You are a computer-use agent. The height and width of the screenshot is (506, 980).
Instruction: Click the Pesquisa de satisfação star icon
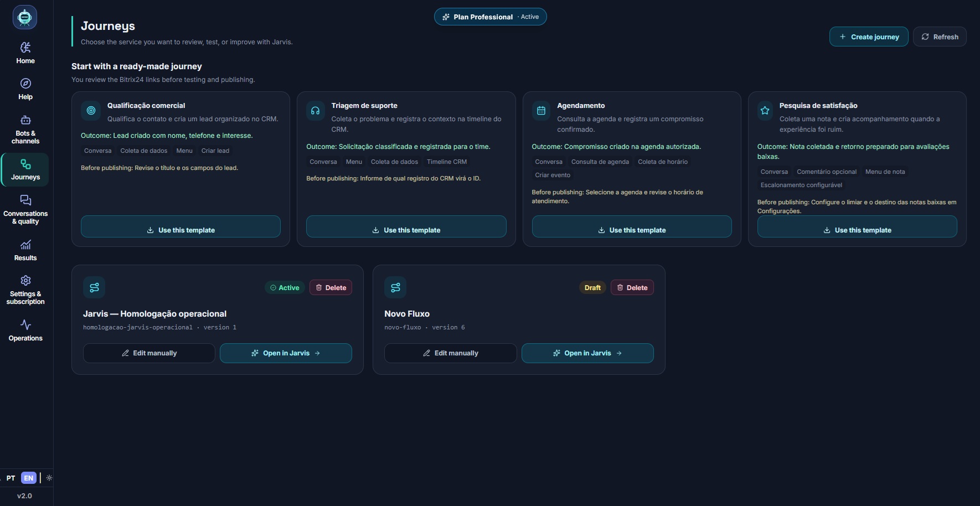coord(765,111)
